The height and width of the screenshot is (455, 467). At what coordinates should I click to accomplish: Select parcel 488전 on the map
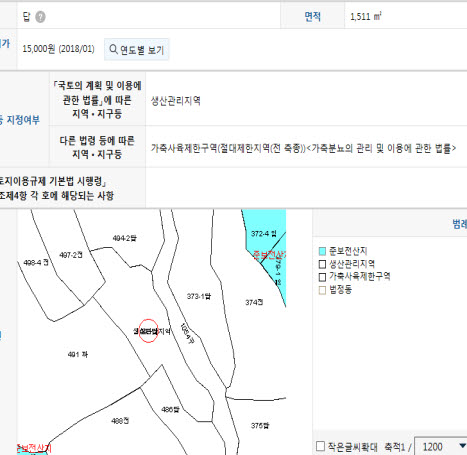coord(120,421)
